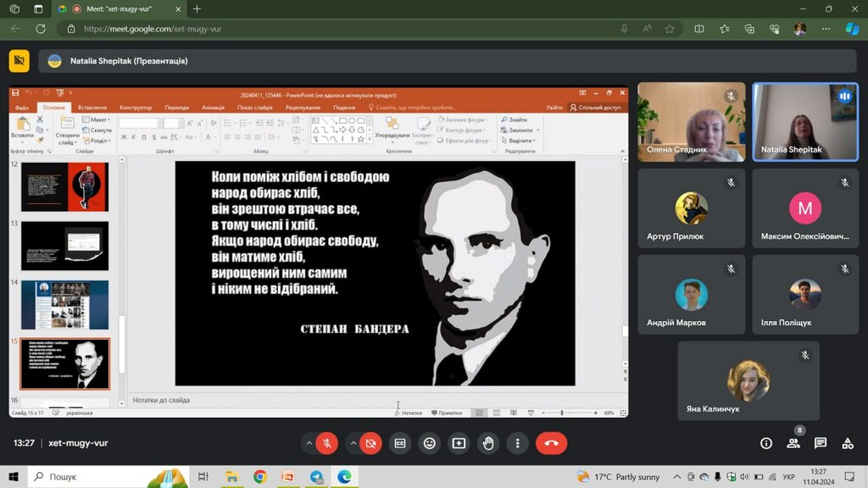The width and height of the screenshot is (868, 488).
Task: Show the people list with 8 participants
Action: [793, 443]
